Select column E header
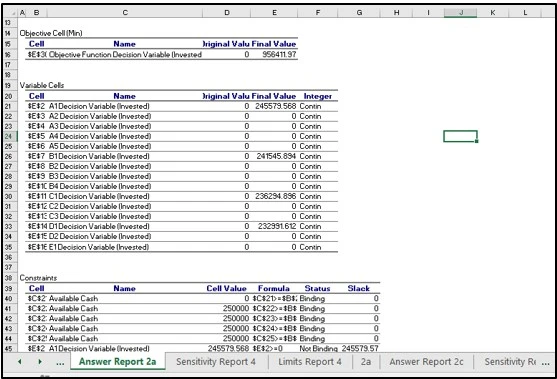Viewport: 557px width, 379px height. 274,13
